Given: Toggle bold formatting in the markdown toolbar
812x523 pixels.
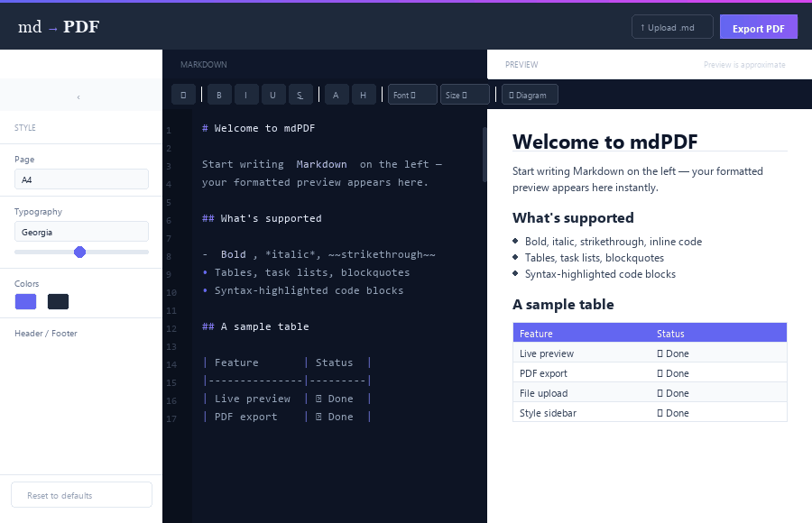Looking at the screenshot, I should click(218, 94).
